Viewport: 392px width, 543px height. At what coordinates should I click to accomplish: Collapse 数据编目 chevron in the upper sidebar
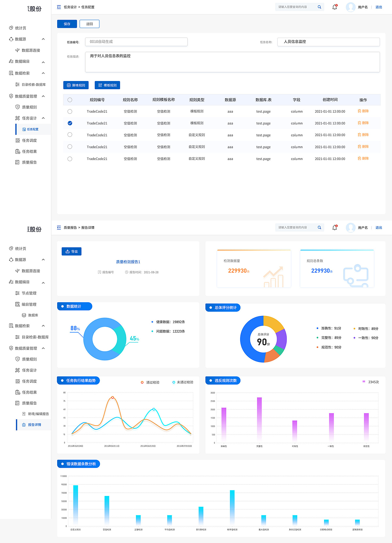point(43,62)
